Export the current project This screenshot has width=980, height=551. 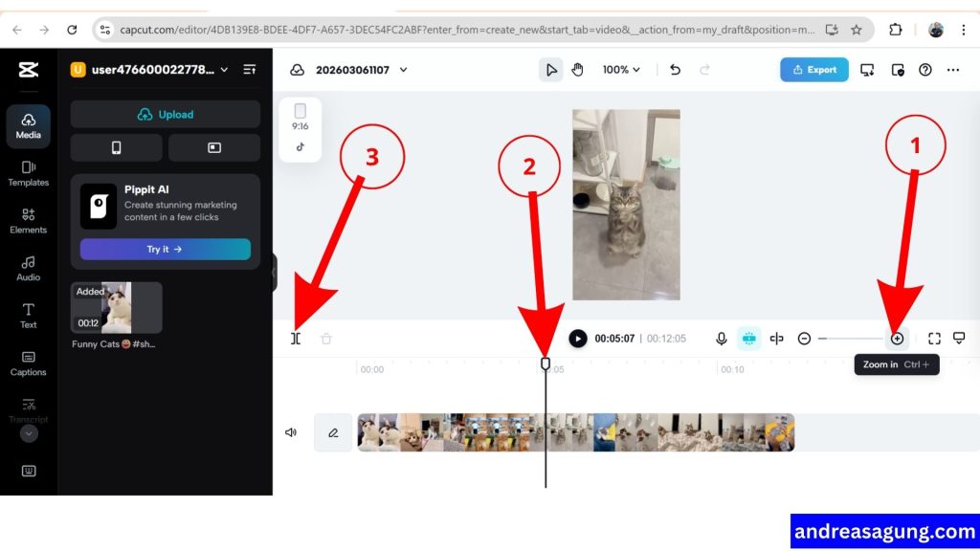[x=814, y=69]
